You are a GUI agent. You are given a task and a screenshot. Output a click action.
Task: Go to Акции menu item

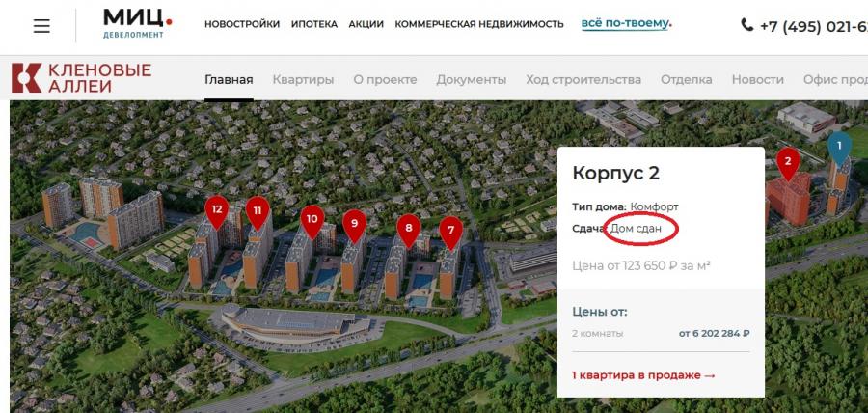[366, 24]
